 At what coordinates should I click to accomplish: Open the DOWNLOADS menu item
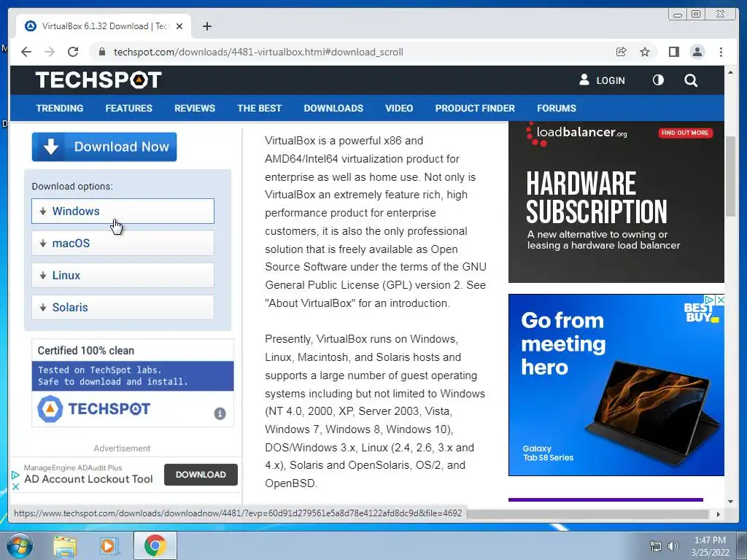[333, 108]
